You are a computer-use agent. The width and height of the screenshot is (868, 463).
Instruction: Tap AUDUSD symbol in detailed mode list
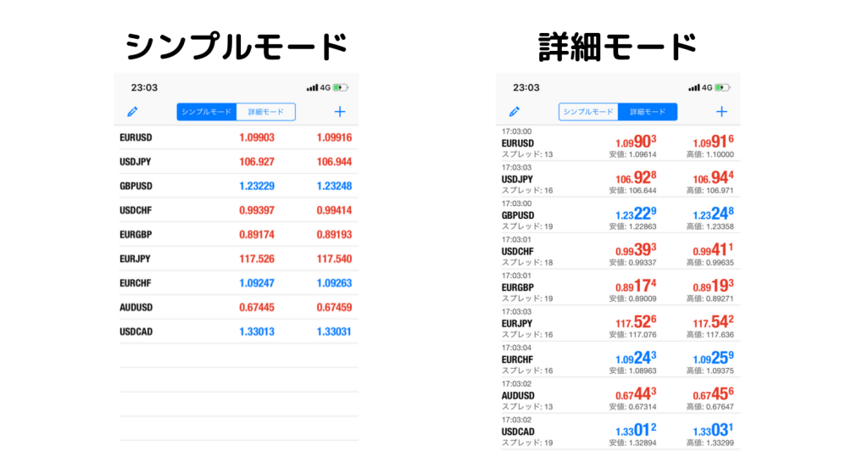517,395
